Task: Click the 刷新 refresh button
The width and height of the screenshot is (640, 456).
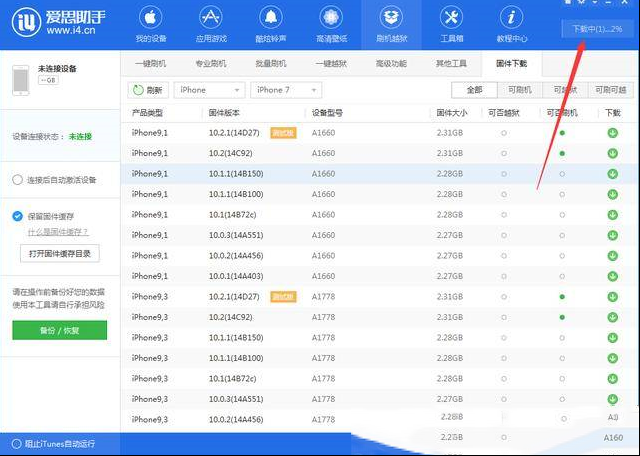Action: (x=148, y=90)
